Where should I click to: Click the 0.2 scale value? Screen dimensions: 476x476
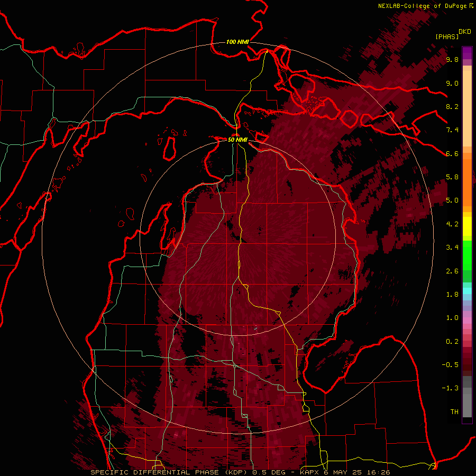point(452,342)
